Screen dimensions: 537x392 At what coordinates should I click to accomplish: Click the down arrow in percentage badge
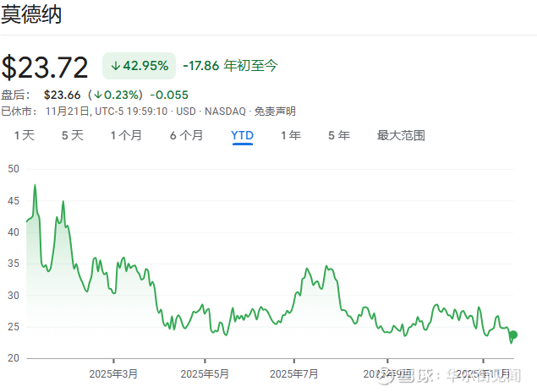click(116, 66)
